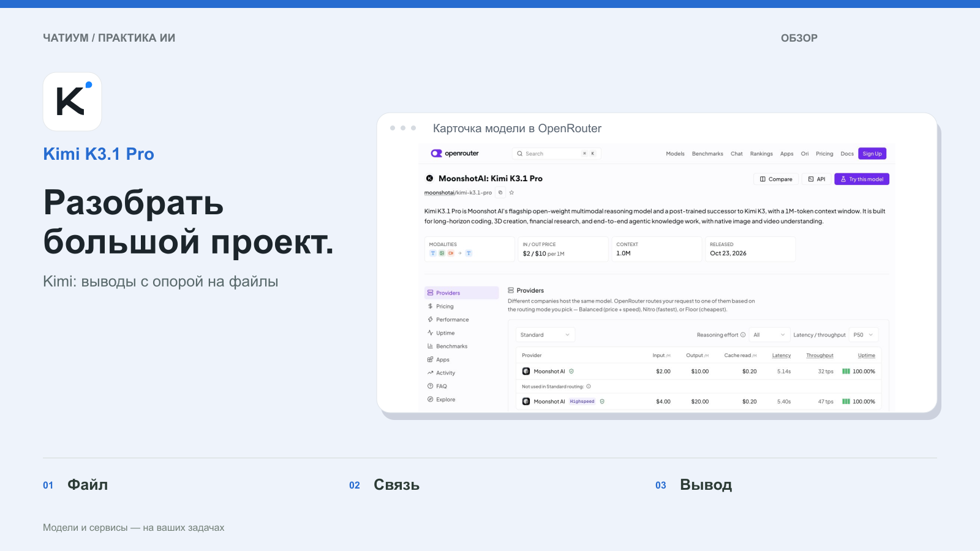Click the Moonshot AI provider logo in the $2.00 row
This screenshot has width=980, height=551.
click(x=526, y=372)
